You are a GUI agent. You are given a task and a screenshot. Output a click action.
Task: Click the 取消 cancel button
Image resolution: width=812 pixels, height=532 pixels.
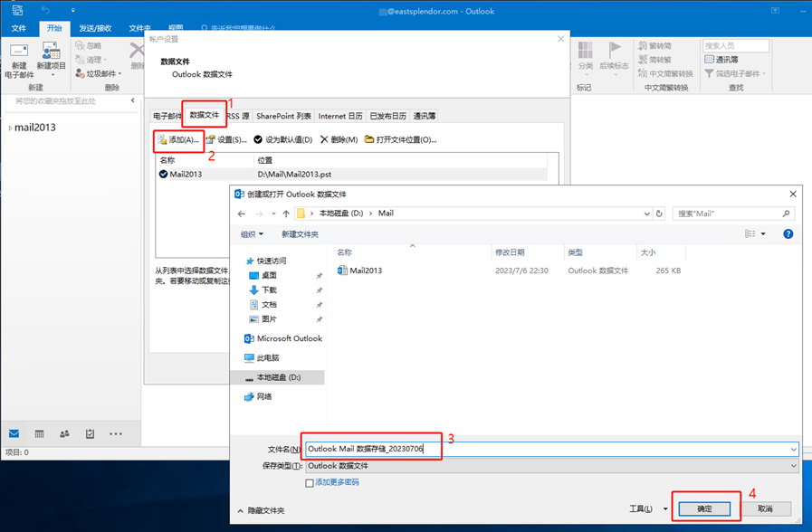click(x=765, y=509)
